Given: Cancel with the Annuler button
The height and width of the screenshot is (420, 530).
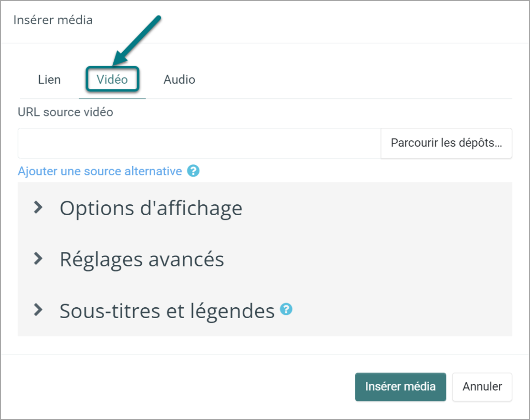Looking at the screenshot, I should (482, 387).
